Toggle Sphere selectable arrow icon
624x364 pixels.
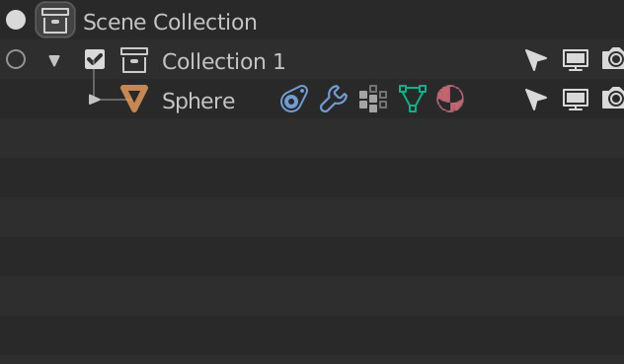pos(536,100)
